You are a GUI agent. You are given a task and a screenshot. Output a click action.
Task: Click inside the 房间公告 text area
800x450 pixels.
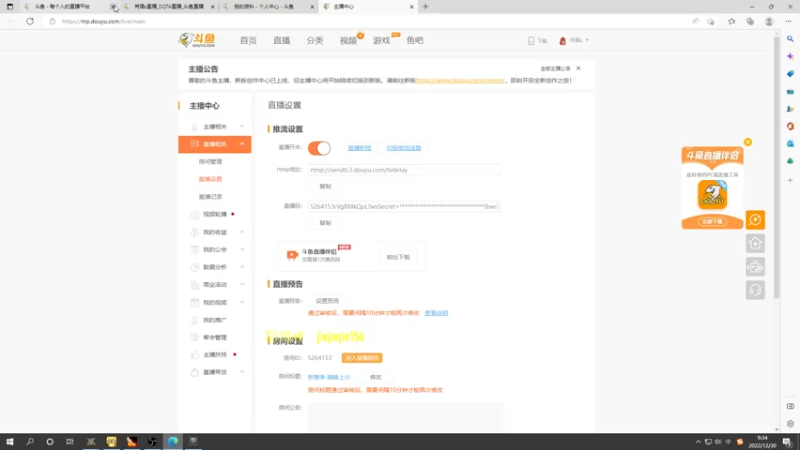(405, 416)
